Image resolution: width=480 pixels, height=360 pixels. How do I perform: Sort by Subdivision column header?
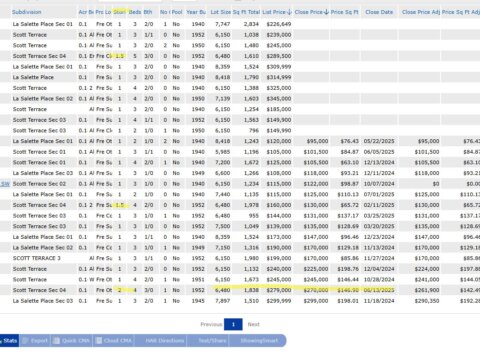[x=27, y=12]
